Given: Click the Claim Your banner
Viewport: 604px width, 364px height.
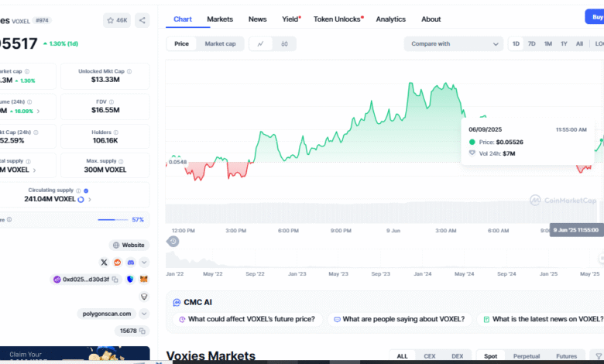Looking at the screenshot, I should tap(75, 354).
